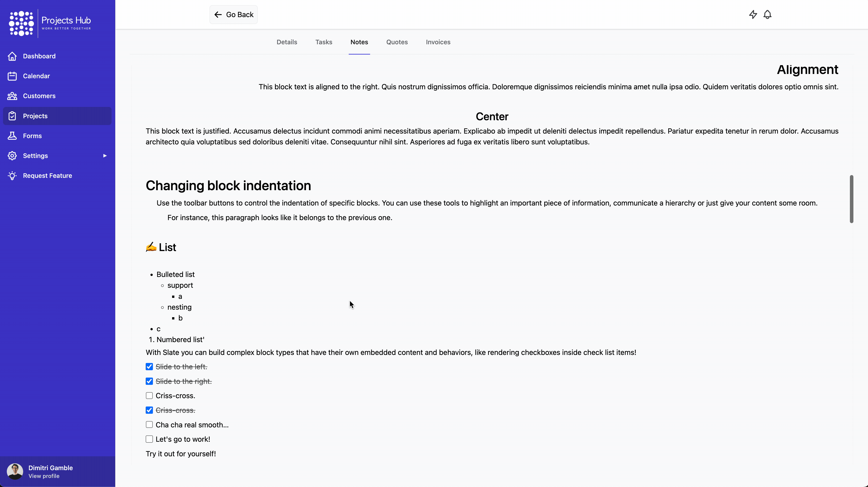Switch to the Invoices tab

438,42
